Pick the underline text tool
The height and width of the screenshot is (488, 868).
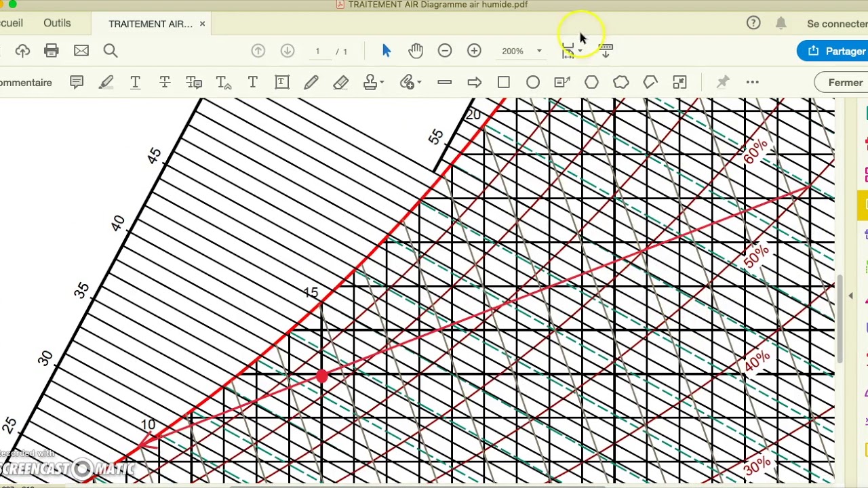pyautogui.click(x=135, y=83)
